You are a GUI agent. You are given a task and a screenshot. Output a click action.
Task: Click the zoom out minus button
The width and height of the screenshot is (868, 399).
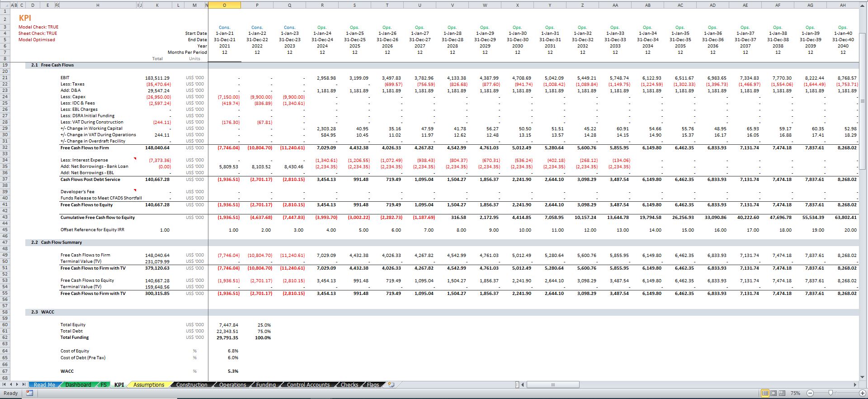810,393
